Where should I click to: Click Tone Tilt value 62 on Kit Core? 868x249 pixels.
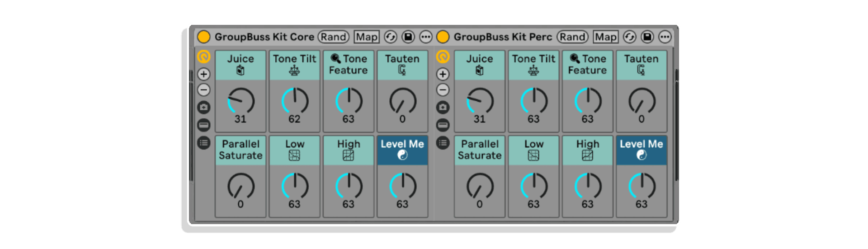[x=294, y=119]
